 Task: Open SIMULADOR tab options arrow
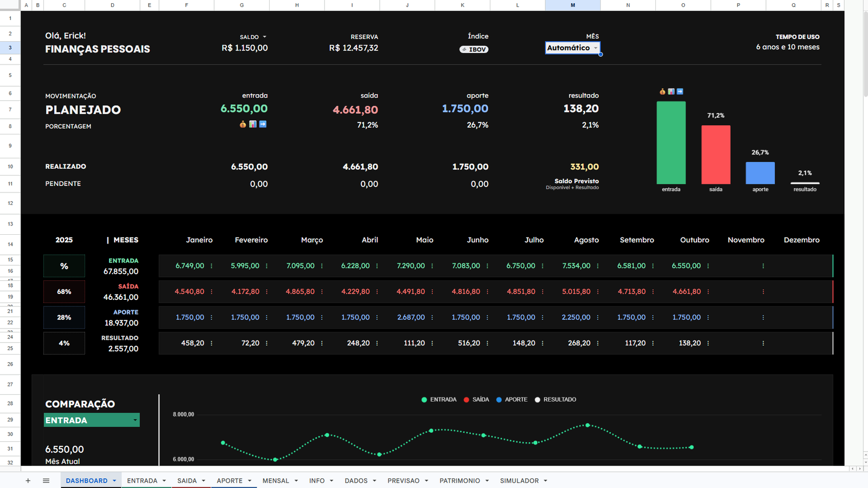[x=545, y=481]
